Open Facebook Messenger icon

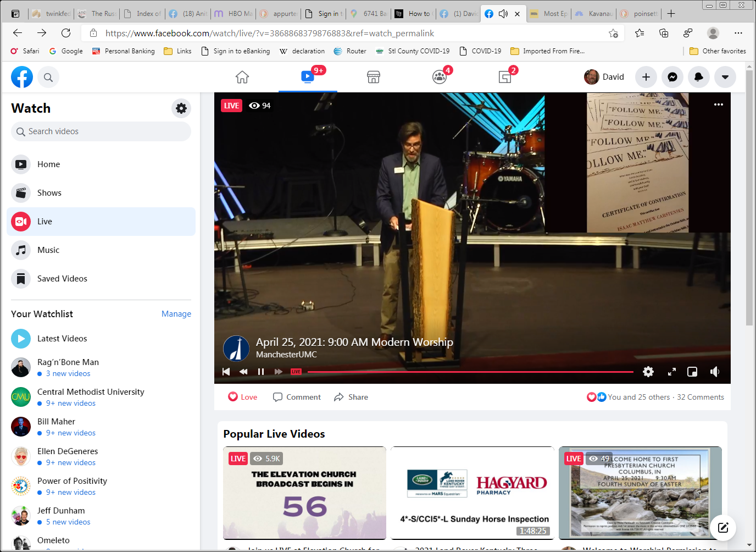672,77
